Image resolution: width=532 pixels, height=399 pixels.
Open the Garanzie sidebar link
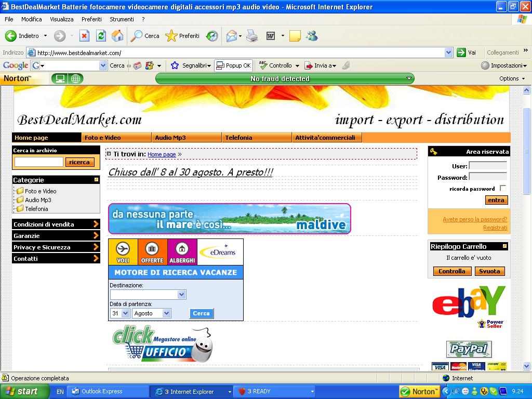[56, 236]
